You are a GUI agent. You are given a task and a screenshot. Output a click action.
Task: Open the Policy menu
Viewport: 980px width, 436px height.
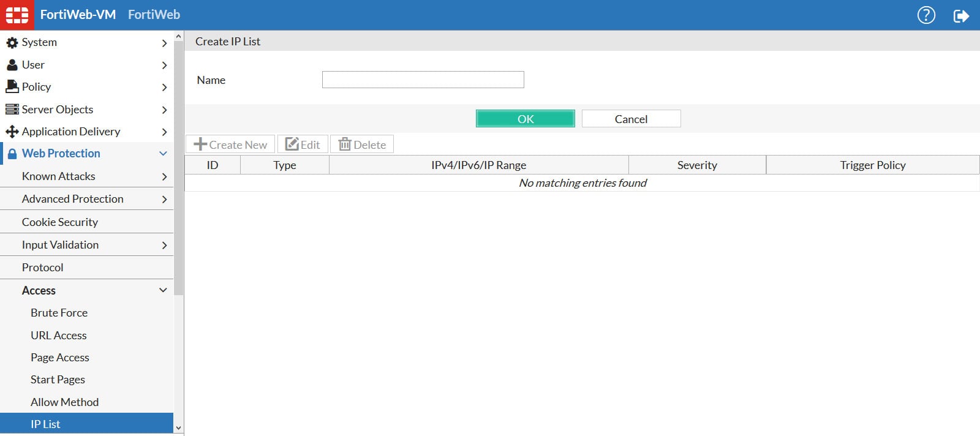tap(87, 87)
